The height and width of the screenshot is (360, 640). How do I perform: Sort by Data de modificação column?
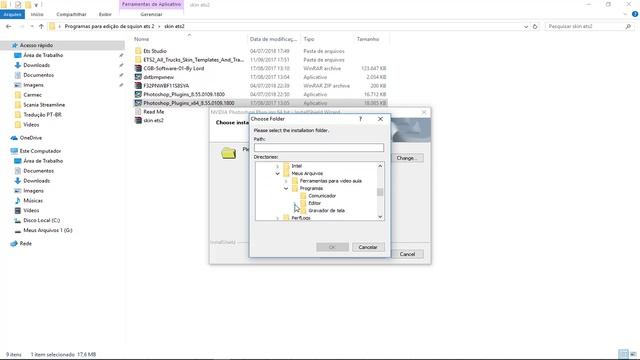click(273, 39)
